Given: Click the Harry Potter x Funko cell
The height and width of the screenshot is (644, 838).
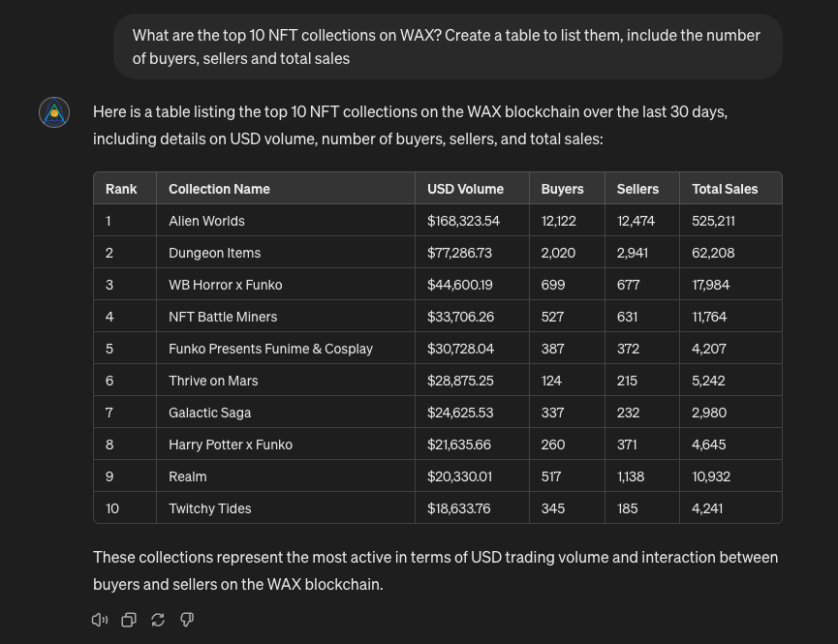Looking at the screenshot, I should tap(231, 445).
